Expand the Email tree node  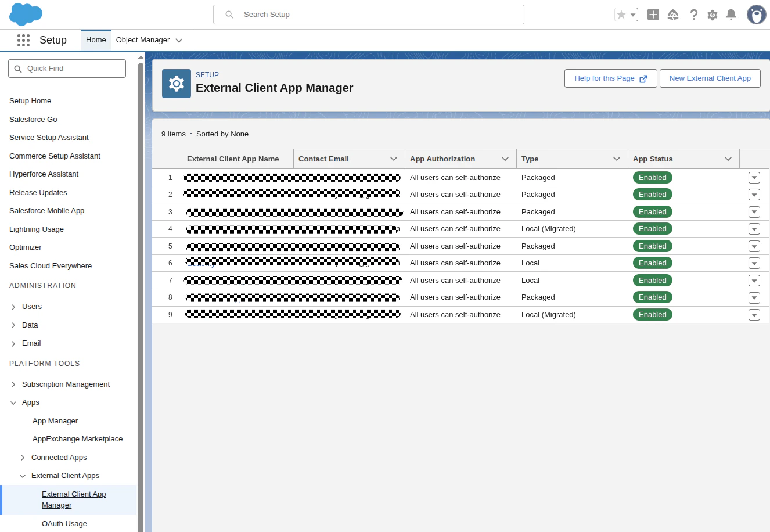pyautogui.click(x=13, y=343)
